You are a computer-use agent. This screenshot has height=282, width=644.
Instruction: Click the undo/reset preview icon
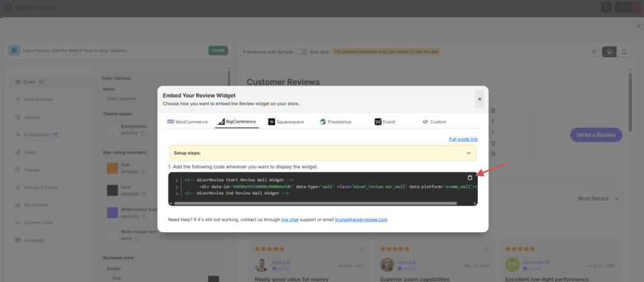pyautogui.click(x=594, y=52)
